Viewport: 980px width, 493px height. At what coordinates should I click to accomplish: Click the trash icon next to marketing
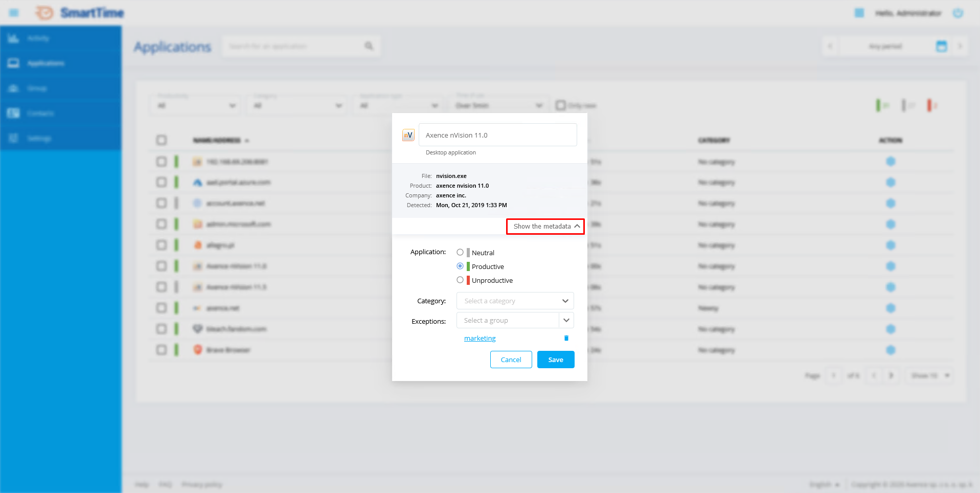(566, 338)
